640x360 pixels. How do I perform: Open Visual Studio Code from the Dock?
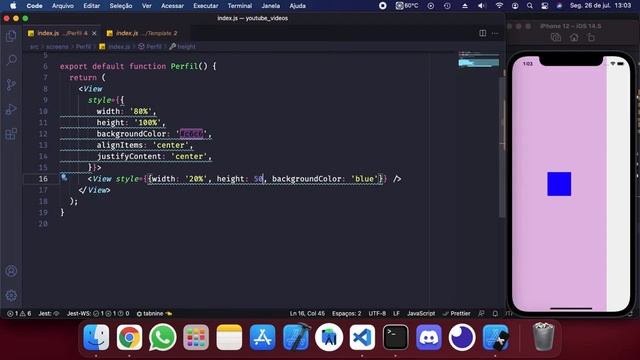pyautogui.click(x=362, y=338)
